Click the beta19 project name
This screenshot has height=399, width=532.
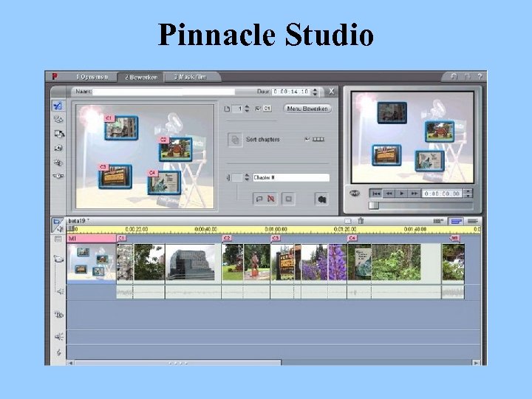(78, 221)
